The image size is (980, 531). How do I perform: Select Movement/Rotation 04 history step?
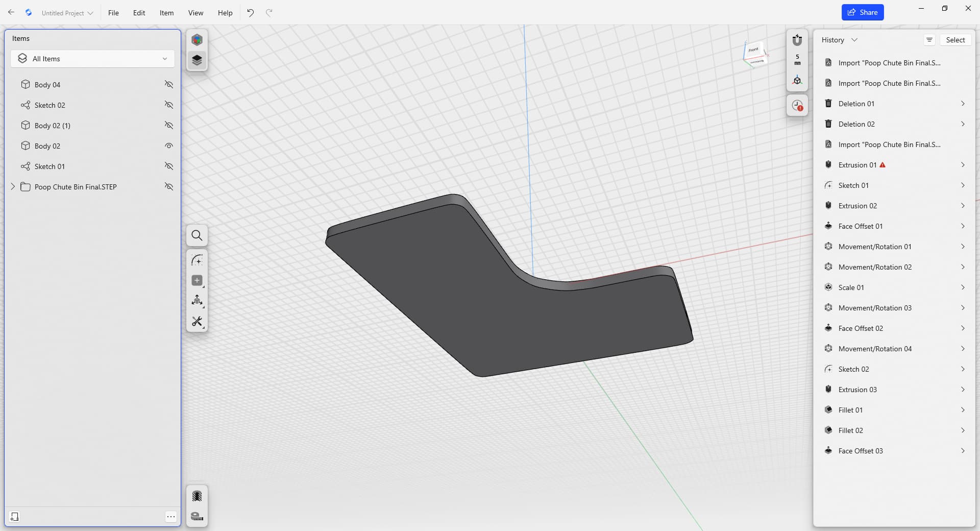[894, 349]
